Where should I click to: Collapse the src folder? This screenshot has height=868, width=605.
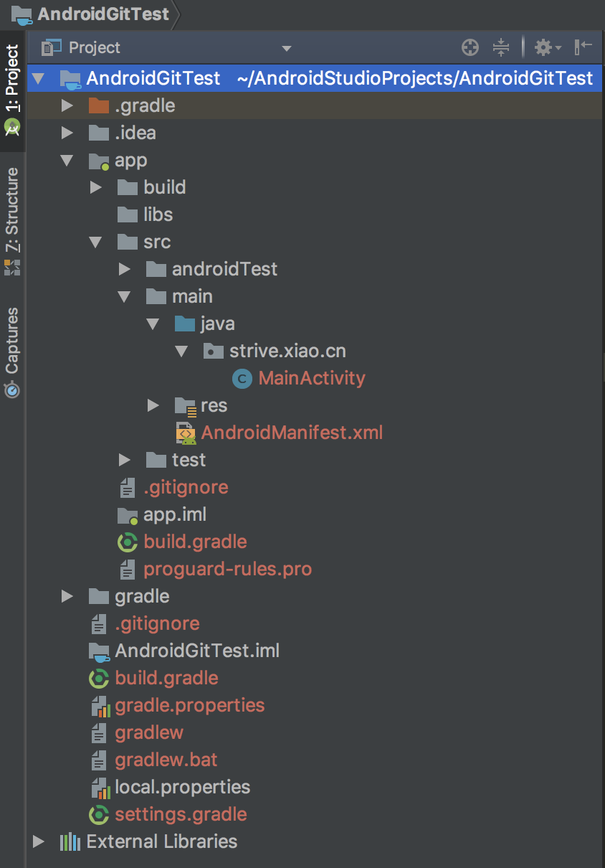(x=95, y=242)
